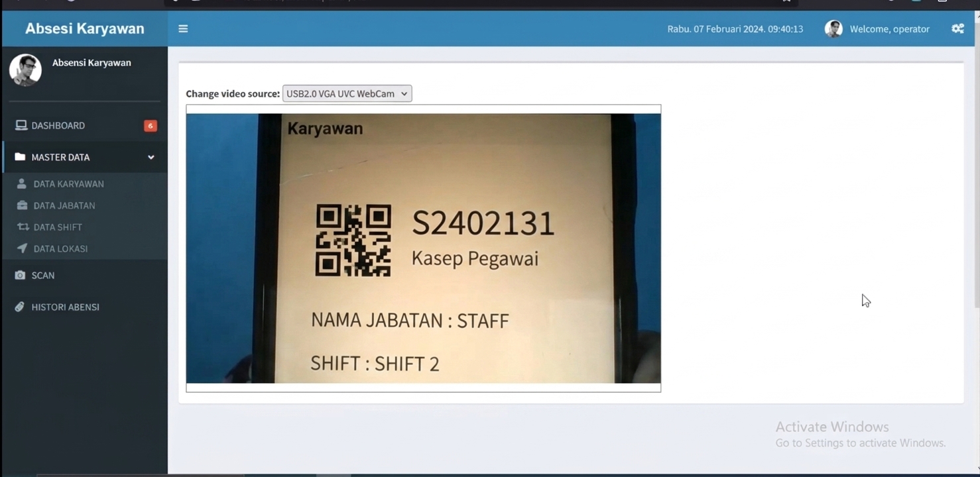The image size is (980, 477).
Task: Click the Change video source label
Action: point(233,93)
